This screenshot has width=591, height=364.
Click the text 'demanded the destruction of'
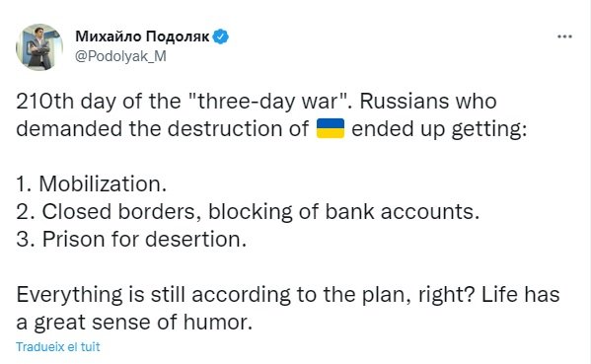point(162,129)
